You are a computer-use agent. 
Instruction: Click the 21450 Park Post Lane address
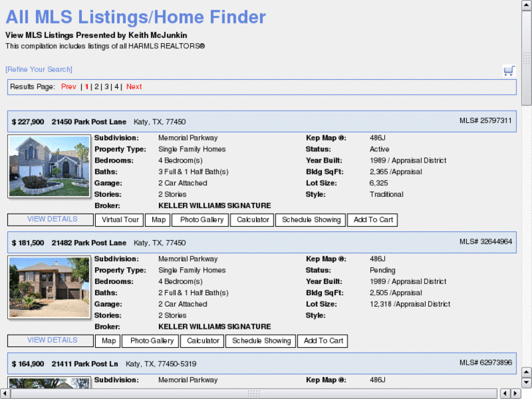click(89, 122)
